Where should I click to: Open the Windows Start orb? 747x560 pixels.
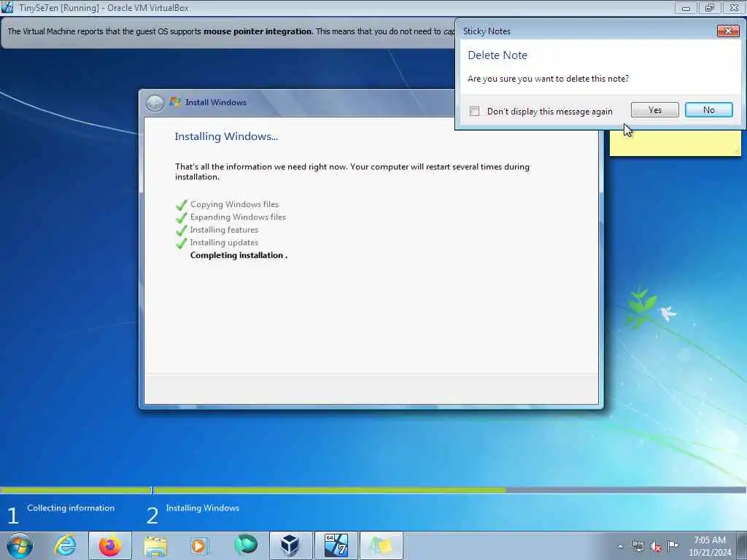[x=20, y=545]
